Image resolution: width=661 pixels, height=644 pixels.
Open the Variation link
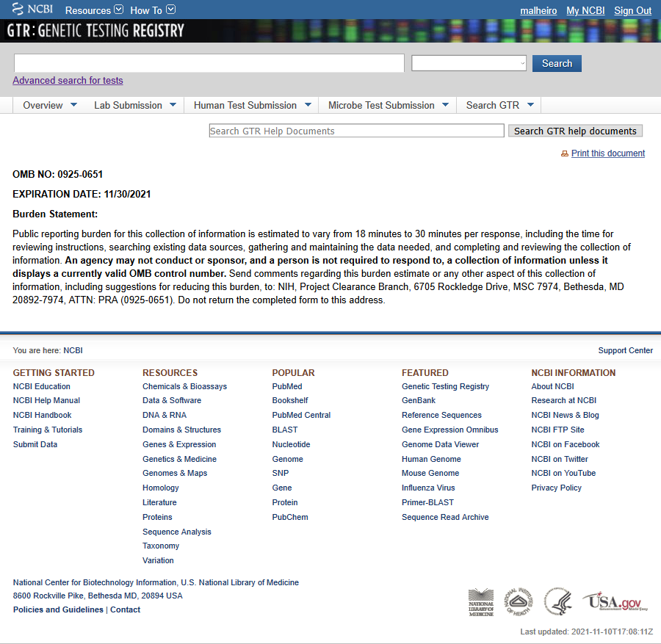(158, 560)
